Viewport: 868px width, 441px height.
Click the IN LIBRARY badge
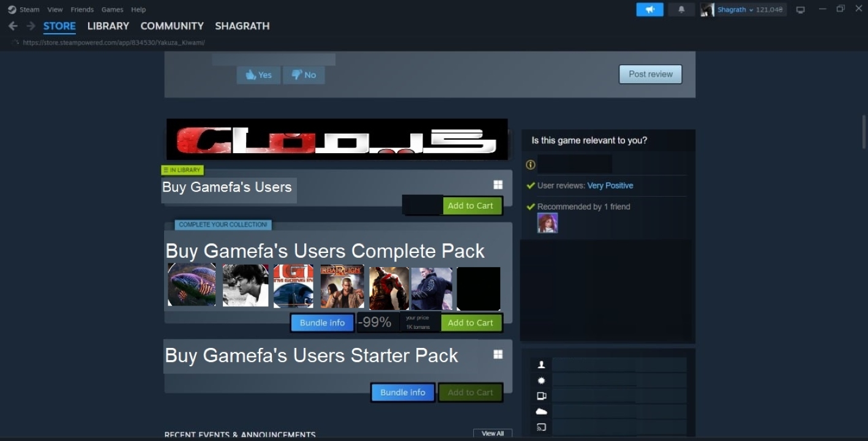click(x=182, y=170)
